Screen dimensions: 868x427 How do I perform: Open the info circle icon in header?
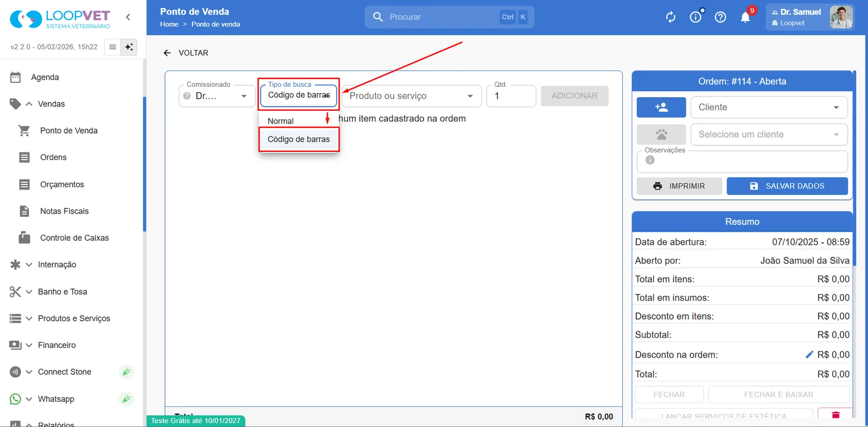click(695, 17)
